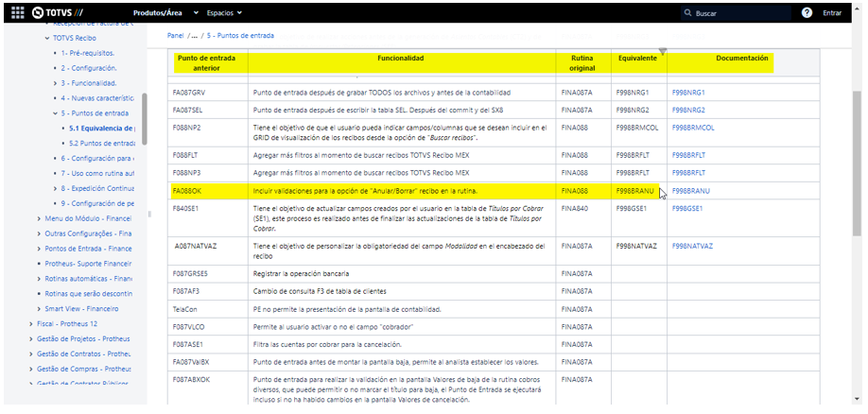868x414 pixels.
Task: Open 5.2 Puntos de entrada page
Action: (102, 144)
